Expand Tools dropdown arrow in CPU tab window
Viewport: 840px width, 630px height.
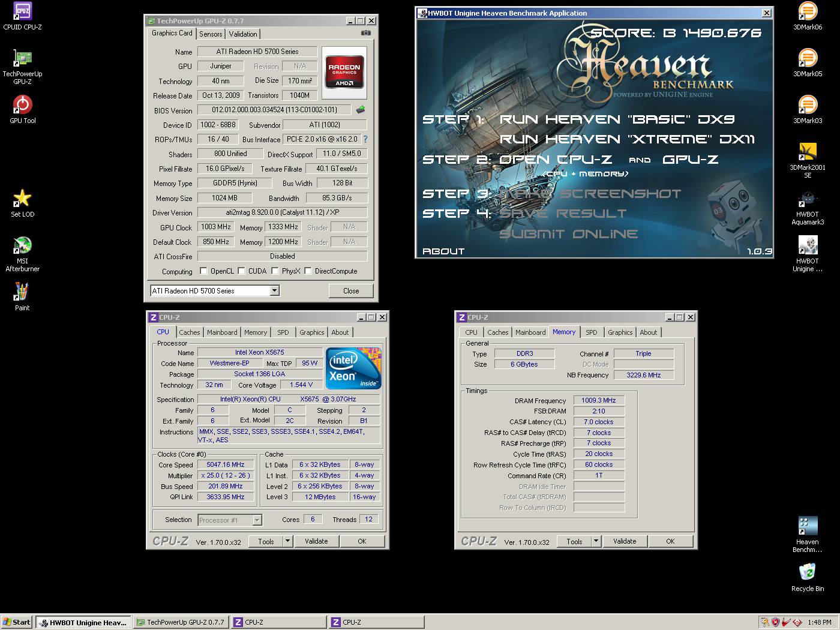288,541
